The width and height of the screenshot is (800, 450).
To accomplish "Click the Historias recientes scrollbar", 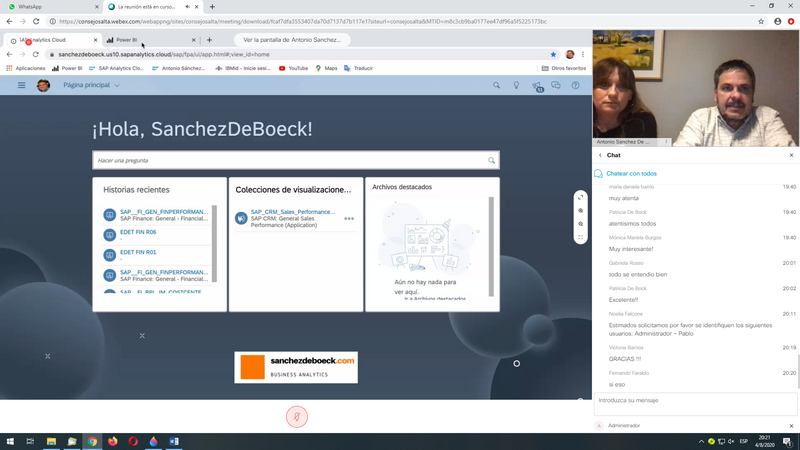I will [x=214, y=243].
